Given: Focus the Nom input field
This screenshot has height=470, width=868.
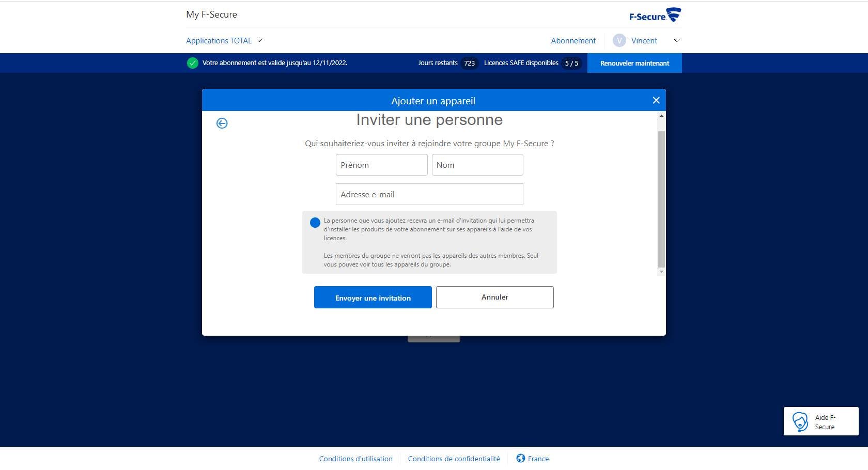Looking at the screenshot, I should 477,165.
